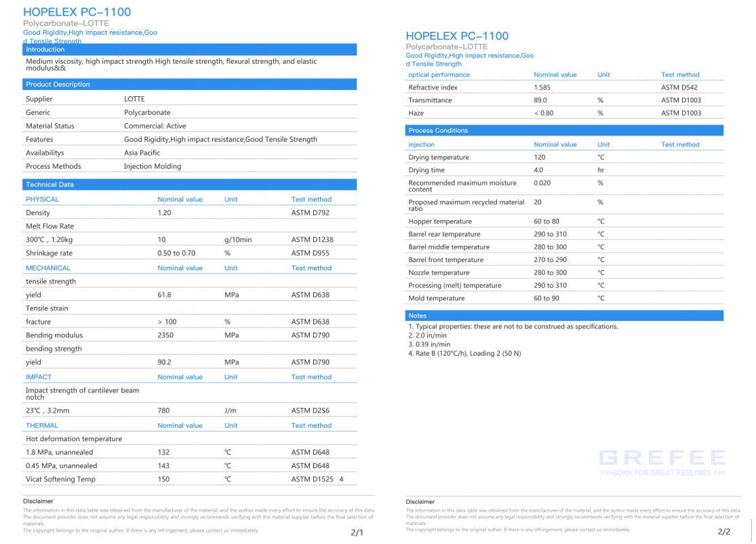Select the haze value "< 0.80"
Screen dimensions: 756x544
tap(544, 113)
